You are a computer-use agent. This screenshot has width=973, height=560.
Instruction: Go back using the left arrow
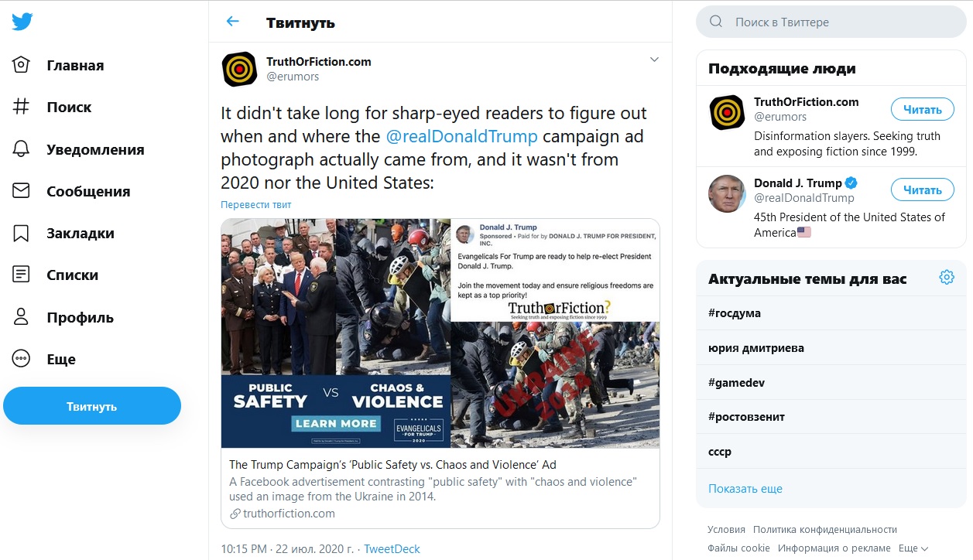[232, 22]
